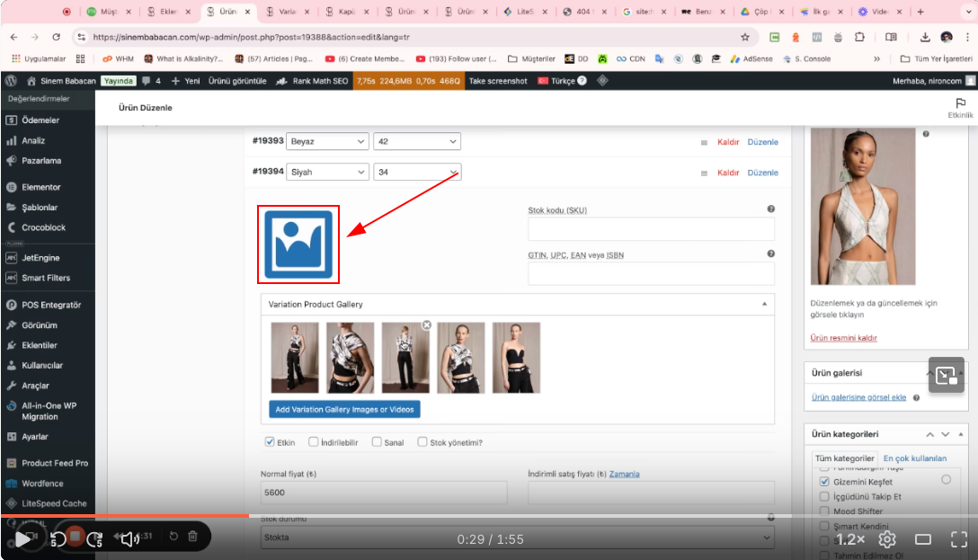Check the Sanal checkbox
Image resolution: width=978 pixels, height=560 pixels.
[x=377, y=441]
